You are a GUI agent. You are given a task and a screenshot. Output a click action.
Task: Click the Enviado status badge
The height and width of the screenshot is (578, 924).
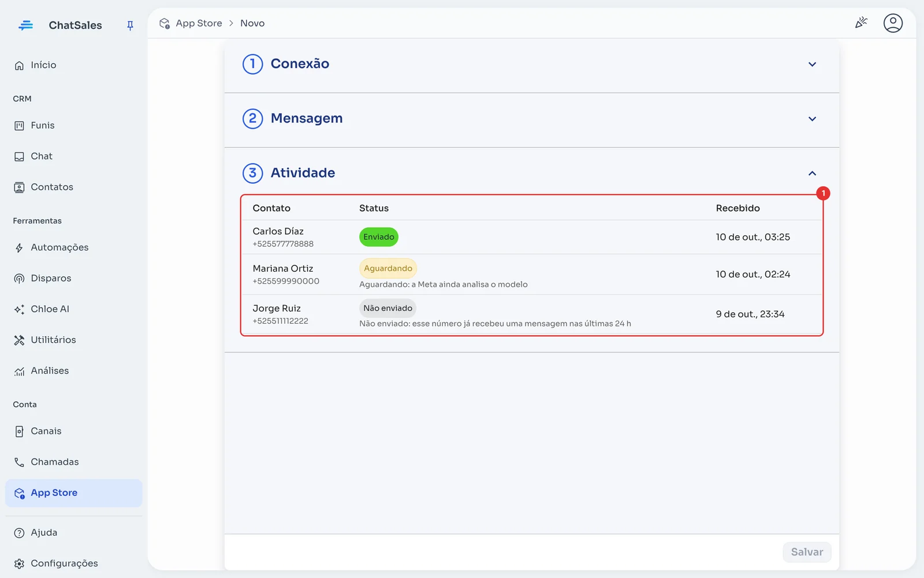pyautogui.click(x=379, y=237)
